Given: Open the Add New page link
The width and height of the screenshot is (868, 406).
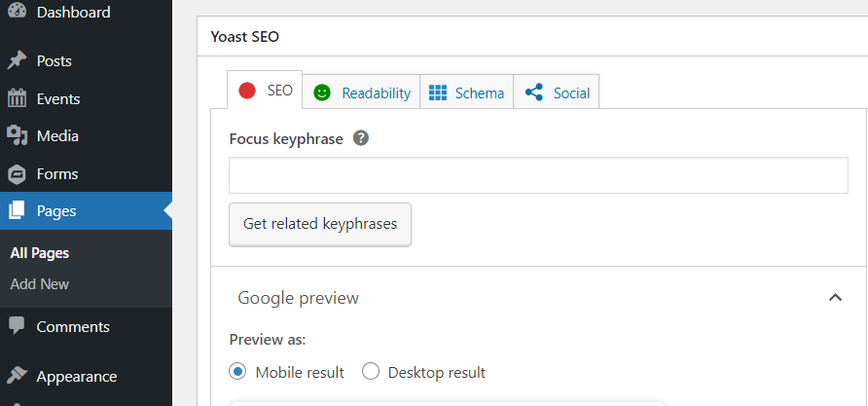Looking at the screenshot, I should pyautogui.click(x=39, y=284).
